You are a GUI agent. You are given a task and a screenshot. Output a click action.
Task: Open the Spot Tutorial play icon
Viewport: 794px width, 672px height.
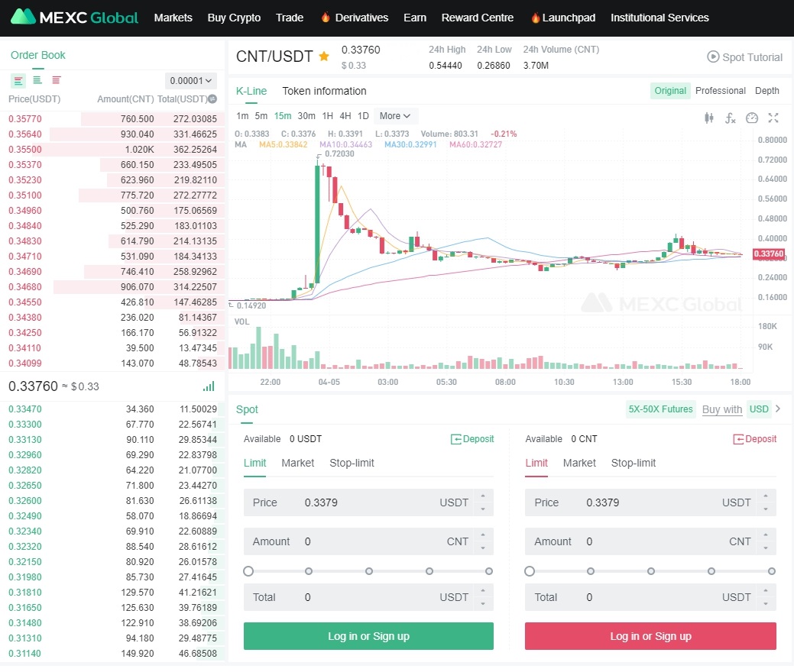point(713,57)
